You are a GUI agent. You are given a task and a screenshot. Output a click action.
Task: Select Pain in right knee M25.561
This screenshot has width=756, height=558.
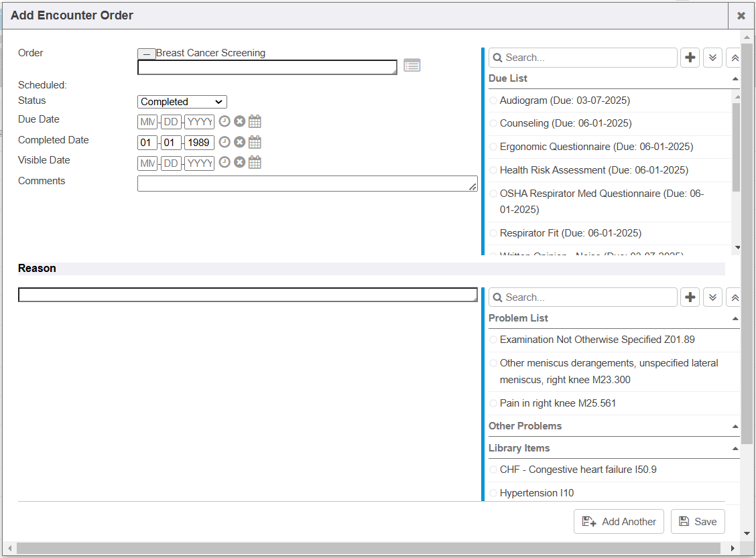[x=493, y=403]
